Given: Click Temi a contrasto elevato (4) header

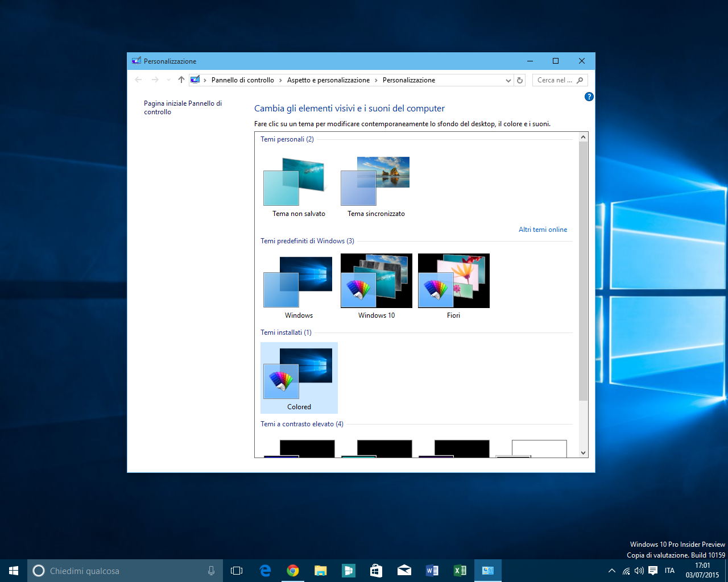Looking at the screenshot, I should click(x=302, y=424).
